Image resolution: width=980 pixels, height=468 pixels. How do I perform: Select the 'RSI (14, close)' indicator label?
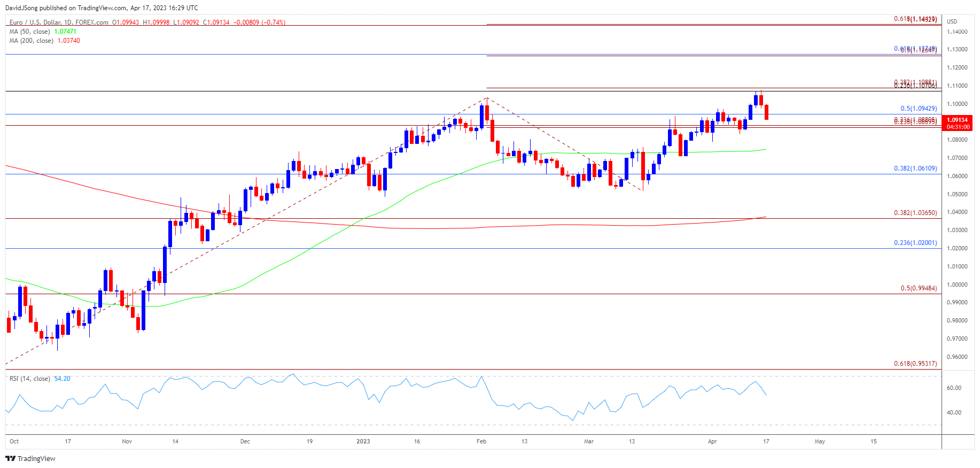30,379
